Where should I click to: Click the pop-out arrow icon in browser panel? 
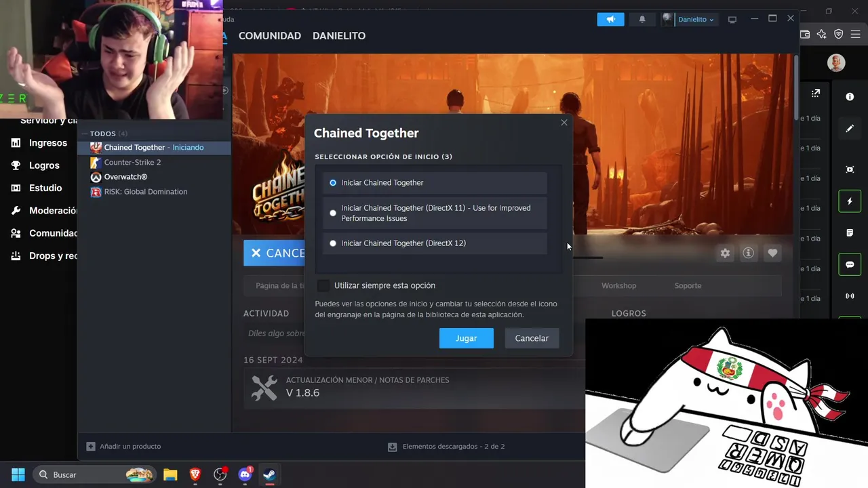(x=815, y=93)
